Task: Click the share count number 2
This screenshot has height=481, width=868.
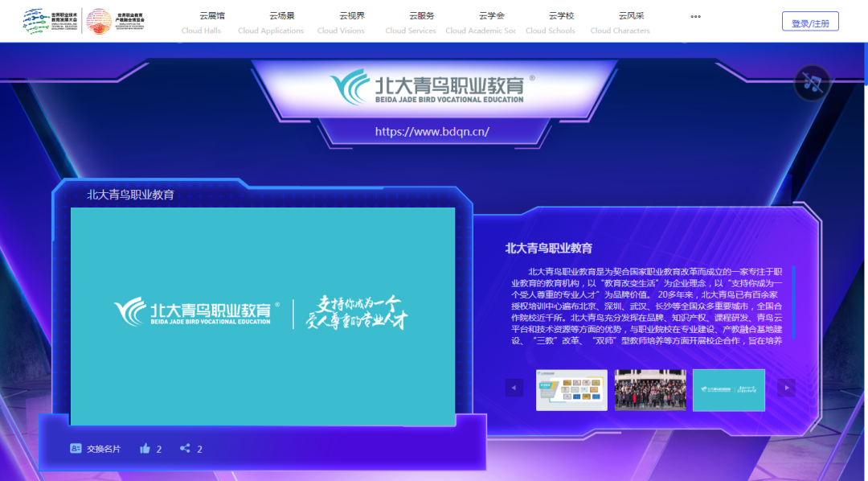Action: 199,450
